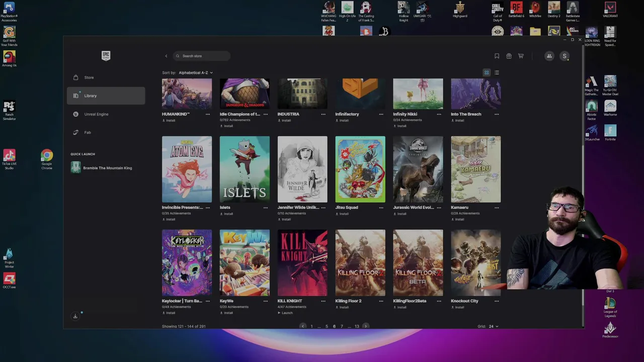
Task: Launch KILL KNIGHT
Action: click(285, 313)
